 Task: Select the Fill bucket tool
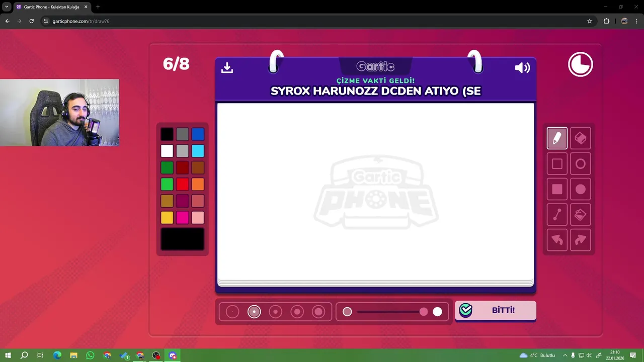pyautogui.click(x=581, y=215)
